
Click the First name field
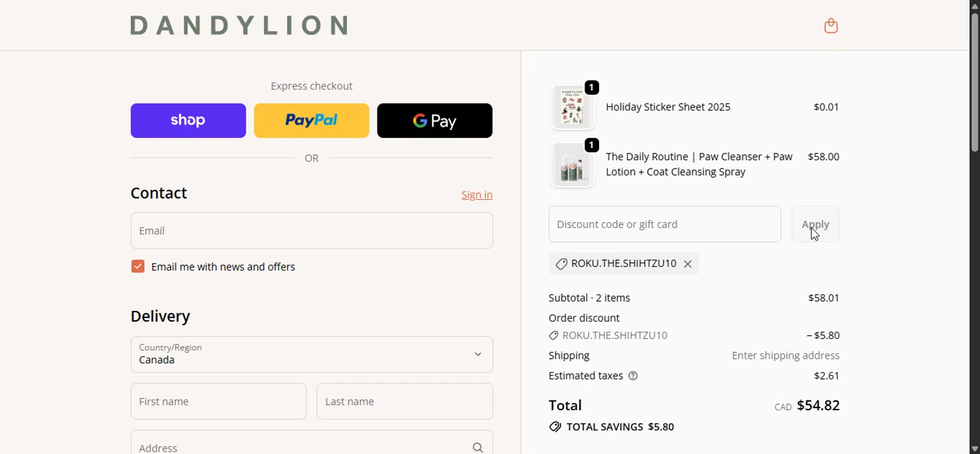point(218,402)
